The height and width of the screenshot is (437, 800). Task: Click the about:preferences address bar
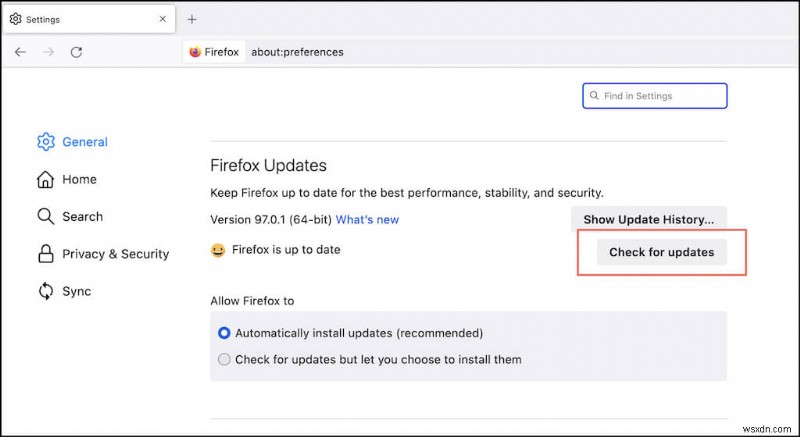[x=297, y=52]
